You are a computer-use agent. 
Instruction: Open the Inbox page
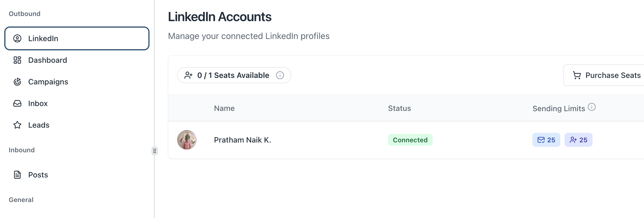point(38,103)
